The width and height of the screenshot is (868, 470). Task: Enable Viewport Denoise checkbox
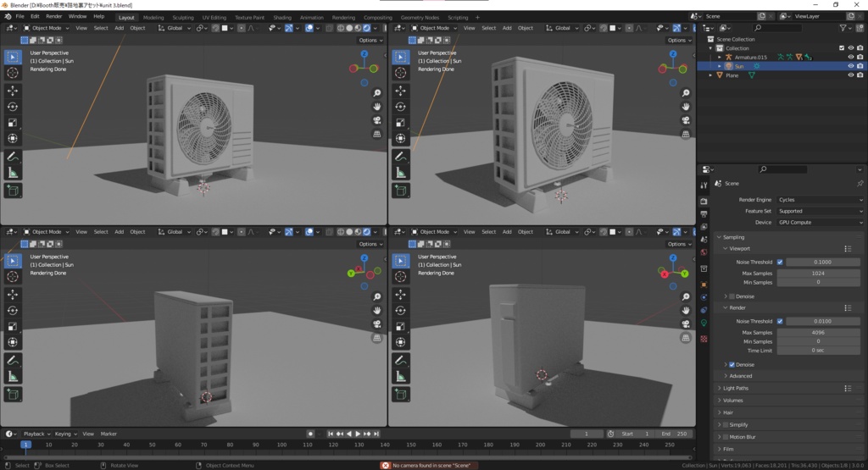(x=732, y=296)
